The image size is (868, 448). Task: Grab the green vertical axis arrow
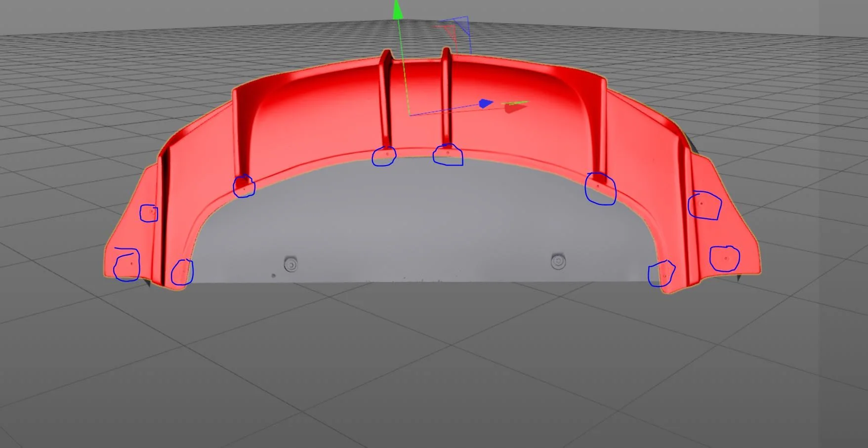click(398, 10)
